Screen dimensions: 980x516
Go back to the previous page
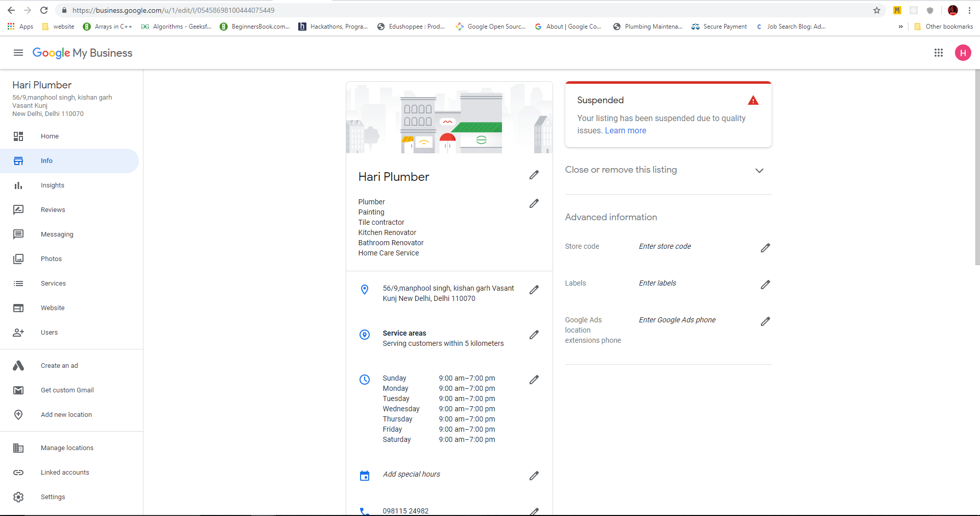tap(11, 10)
